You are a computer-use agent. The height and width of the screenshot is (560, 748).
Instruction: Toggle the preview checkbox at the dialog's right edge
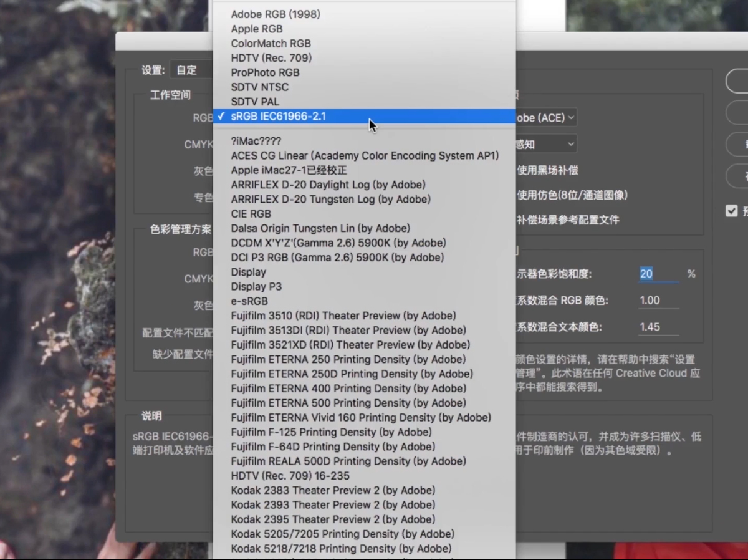coord(732,211)
